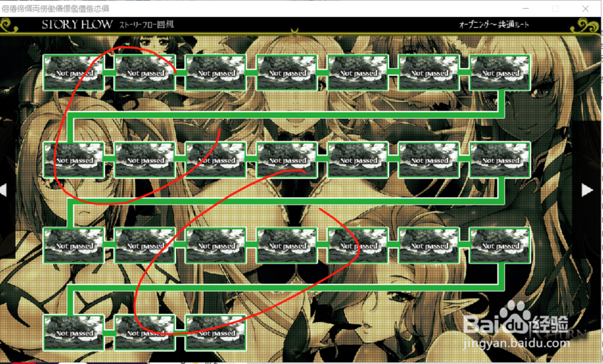
Task: Choose third scene thumbnail in third row
Action: (x=216, y=245)
